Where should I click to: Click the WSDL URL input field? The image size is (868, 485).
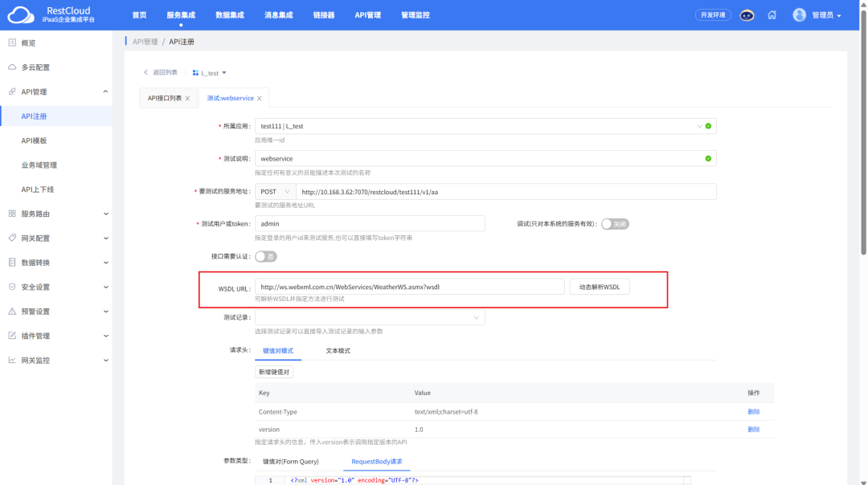(410, 287)
